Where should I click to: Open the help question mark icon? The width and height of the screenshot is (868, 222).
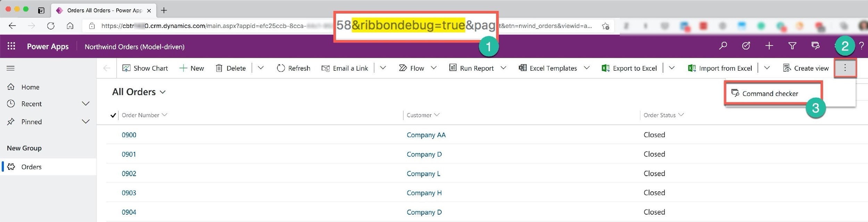tap(861, 46)
